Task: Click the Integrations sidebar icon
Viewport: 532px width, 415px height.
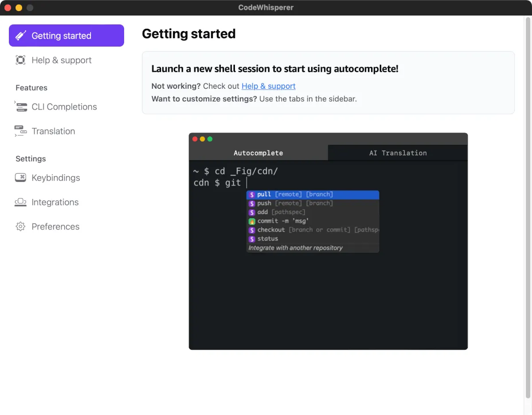Action: pyautogui.click(x=20, y=202)
